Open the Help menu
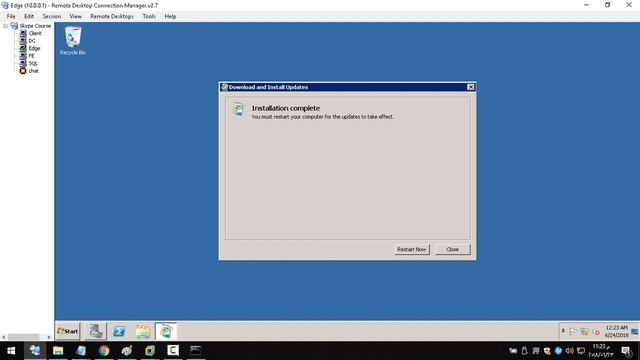 click(x=170, y=16)
